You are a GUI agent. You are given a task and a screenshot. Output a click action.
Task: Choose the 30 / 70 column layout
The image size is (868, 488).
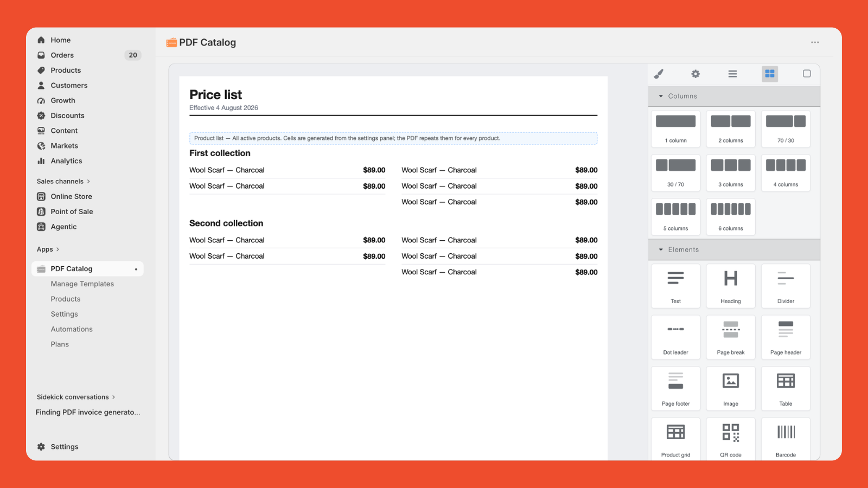[x=675, y=173]
